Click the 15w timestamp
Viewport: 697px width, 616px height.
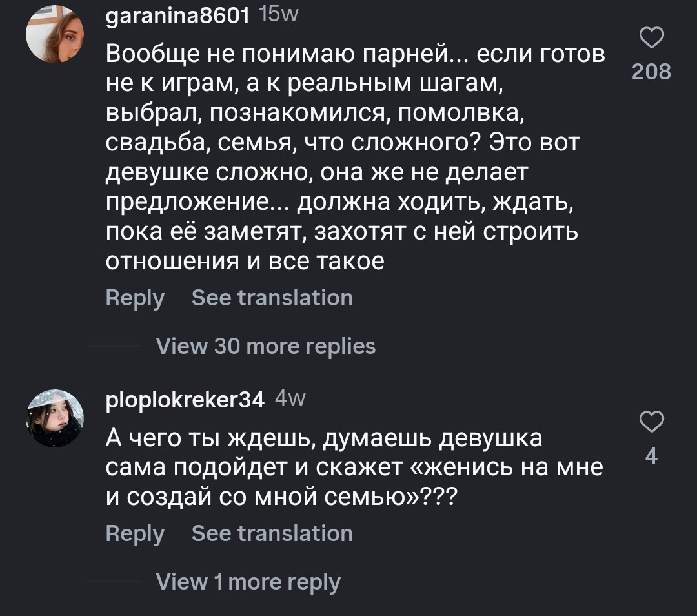tap(279, 14)
